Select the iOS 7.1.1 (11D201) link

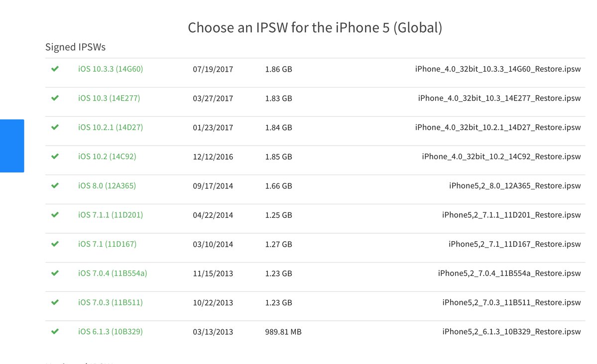point(111,214)
